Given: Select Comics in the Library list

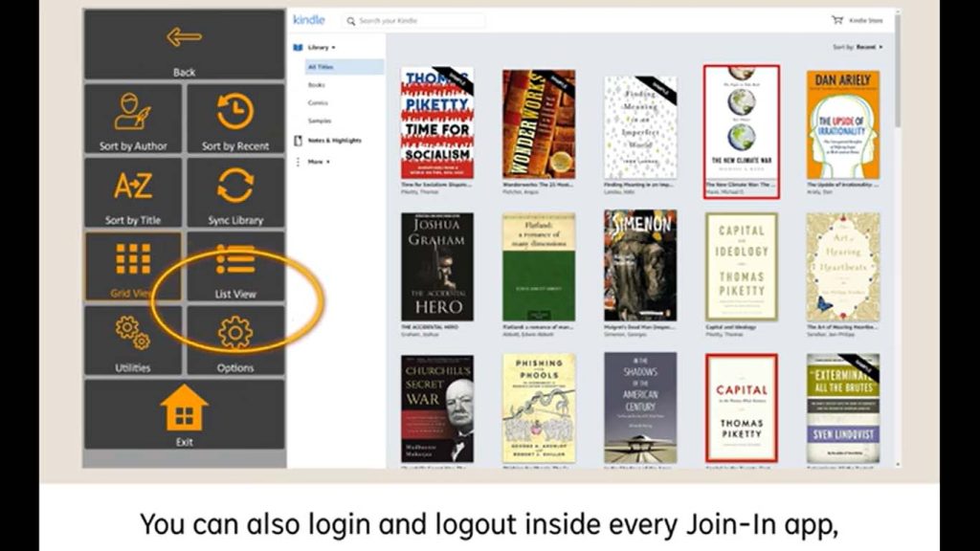Looking at the screenshot, I should click(317, 102).
